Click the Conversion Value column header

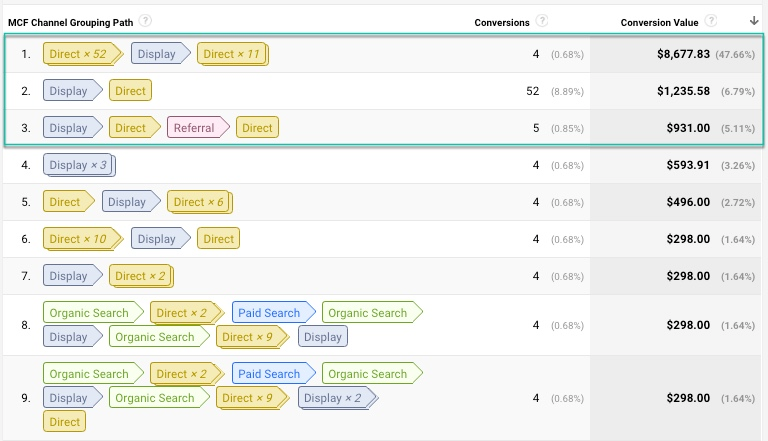click(659, 23)
